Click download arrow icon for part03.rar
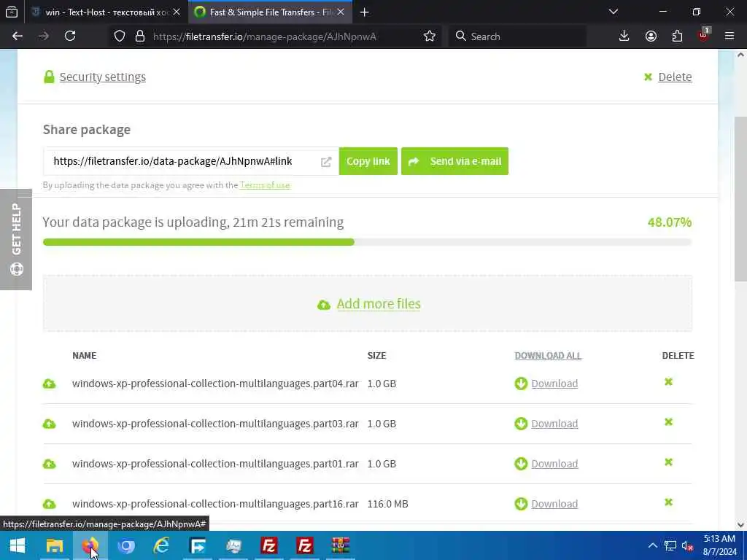 click(521, 424)
